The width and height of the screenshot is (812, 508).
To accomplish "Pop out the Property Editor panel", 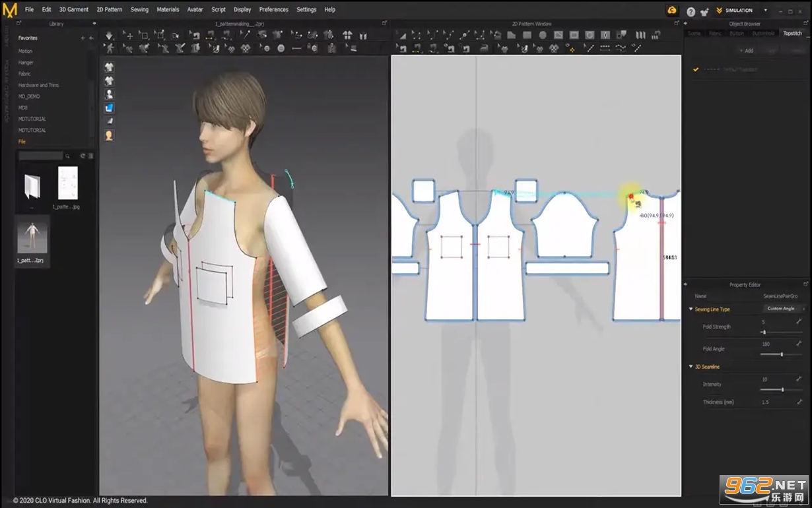I will tap(806, 284).
